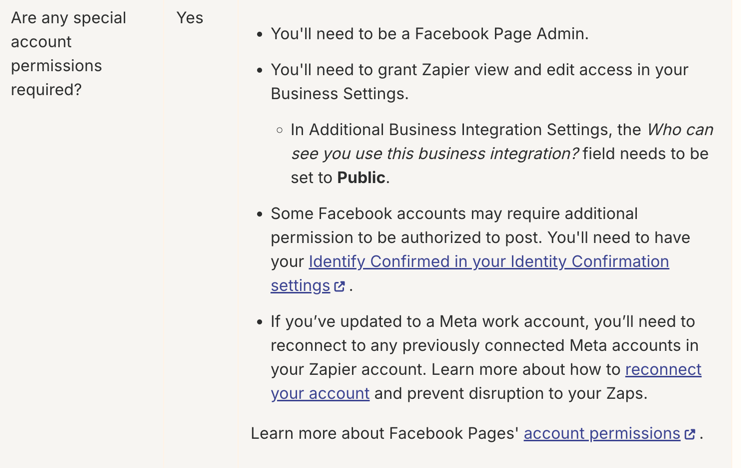Viewport: 741px width, 468px height.
Task: Follow the account permissions link
Action: [x=602, y=433]
